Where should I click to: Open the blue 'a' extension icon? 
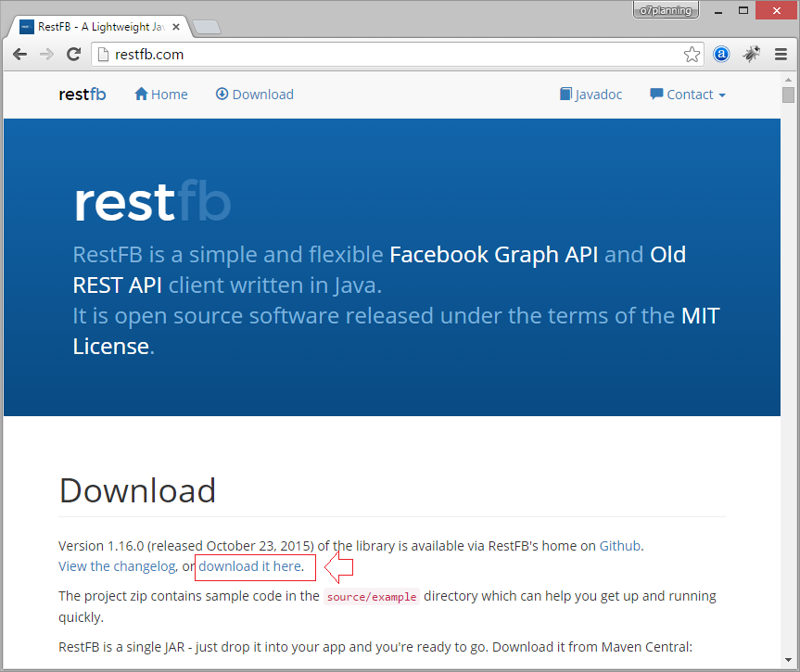721,54
